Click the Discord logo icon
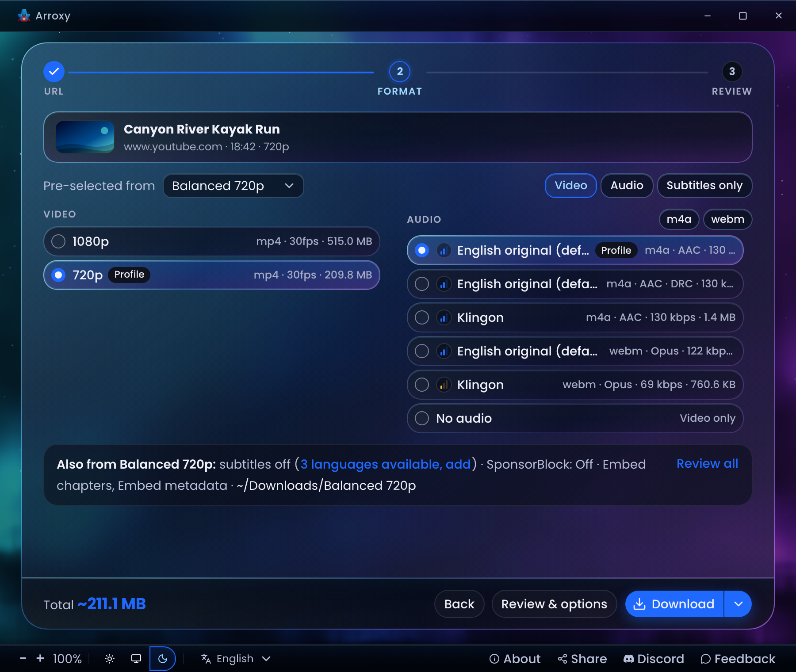The image size is (796, 672). pos(629,659)
